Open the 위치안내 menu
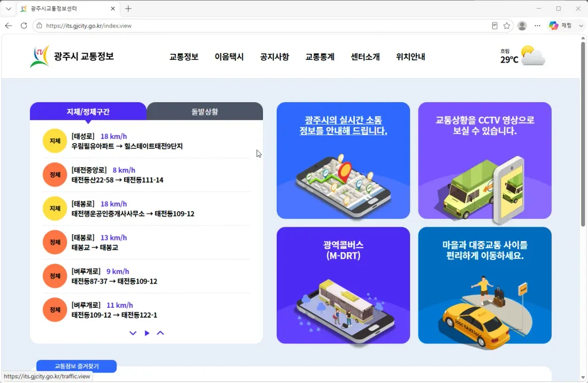The image size is (588, 383). 411,57
